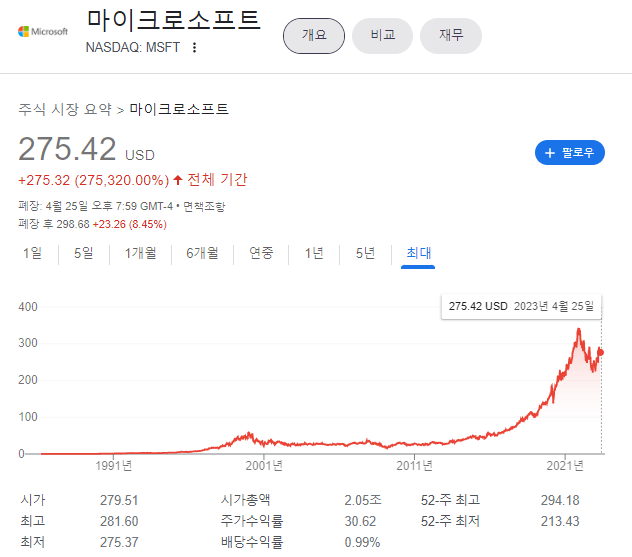Click the 최저 value 275.37
632x557 pixels.
pos(119,542)
